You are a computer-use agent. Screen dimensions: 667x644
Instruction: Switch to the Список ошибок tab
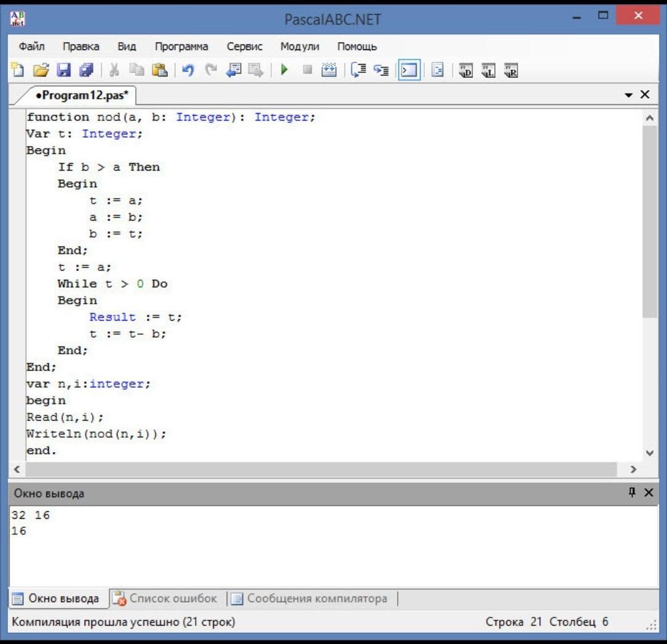(x=166, y=598)
